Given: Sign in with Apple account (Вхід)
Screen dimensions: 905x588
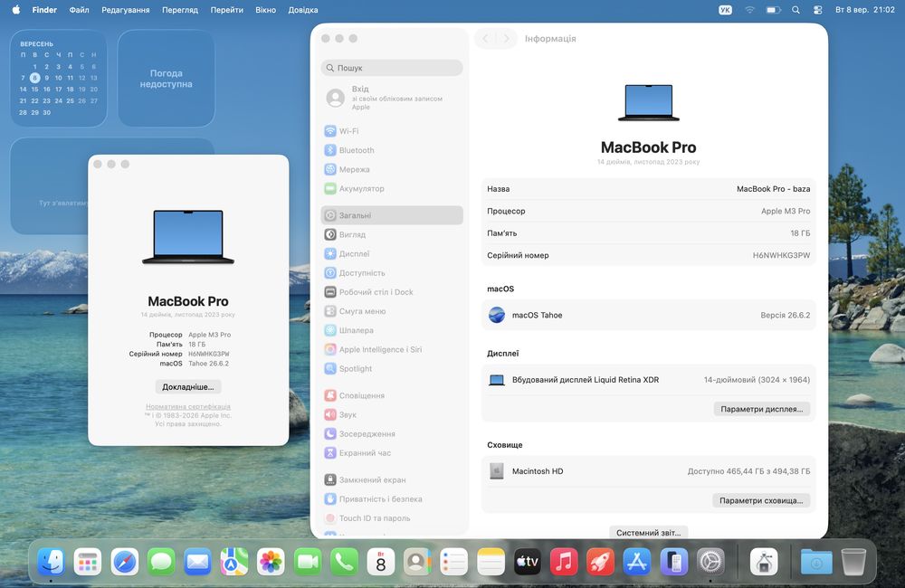Looking at the screenshot, I should click(x=392, y=98).
